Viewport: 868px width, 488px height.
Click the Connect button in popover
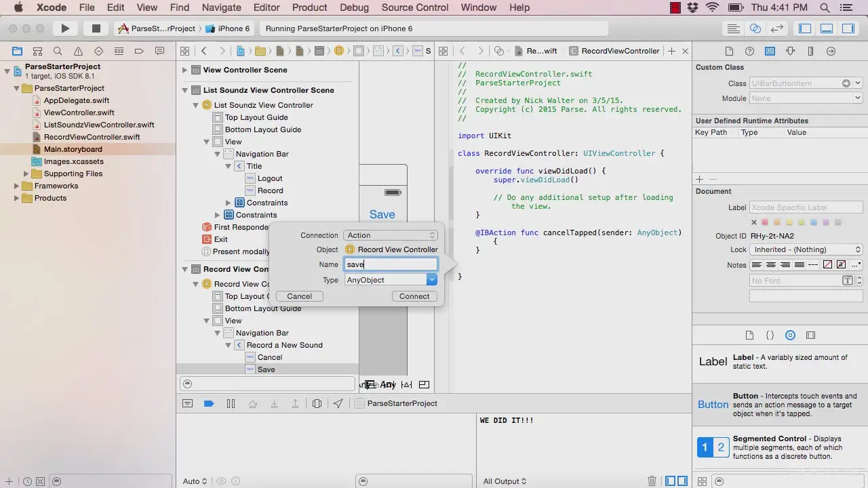coord(414,296)
